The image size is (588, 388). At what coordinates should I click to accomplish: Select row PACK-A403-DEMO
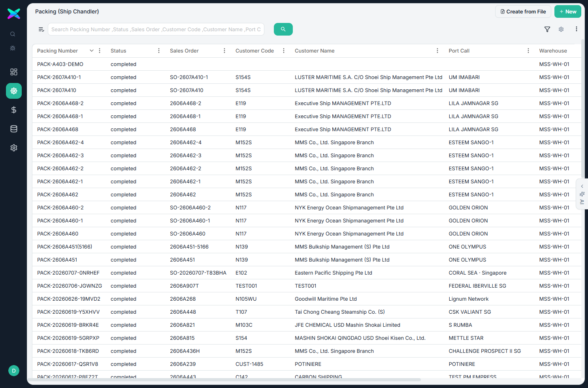307,64
